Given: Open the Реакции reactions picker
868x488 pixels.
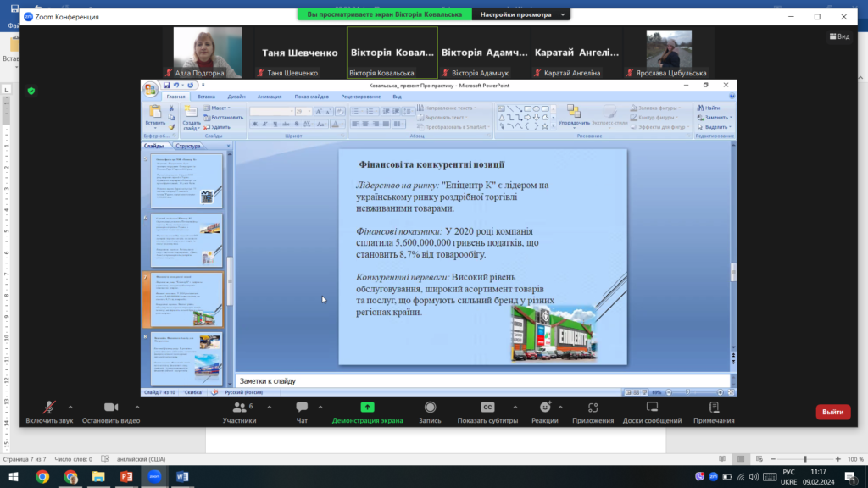Looking at the screenshot, I should [545, 413].
